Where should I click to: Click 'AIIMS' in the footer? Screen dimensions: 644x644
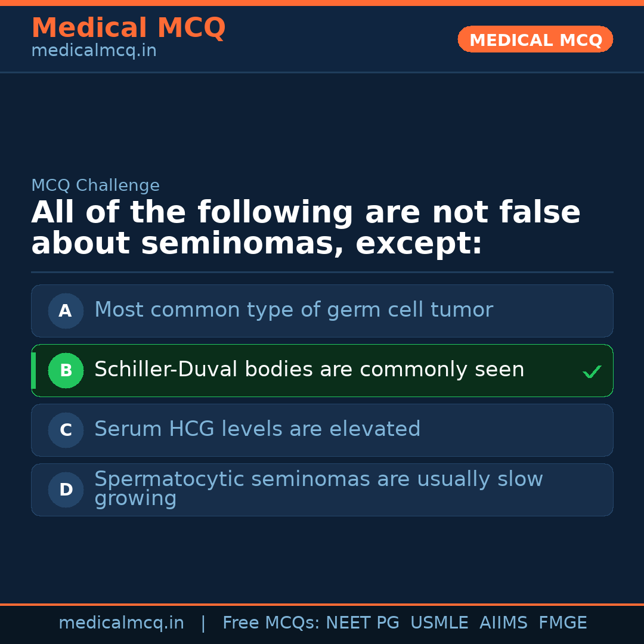[503, 623]
